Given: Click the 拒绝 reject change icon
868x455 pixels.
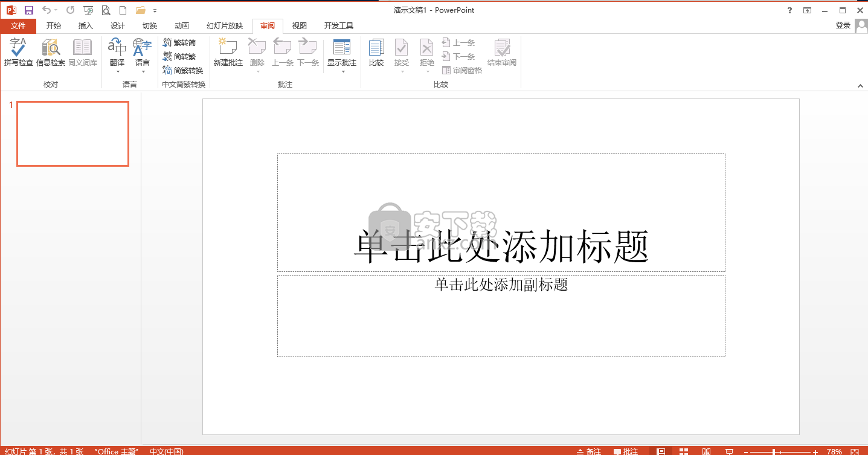Looking at the screenshot, I should pyautogui.click(x=427, y=48).
